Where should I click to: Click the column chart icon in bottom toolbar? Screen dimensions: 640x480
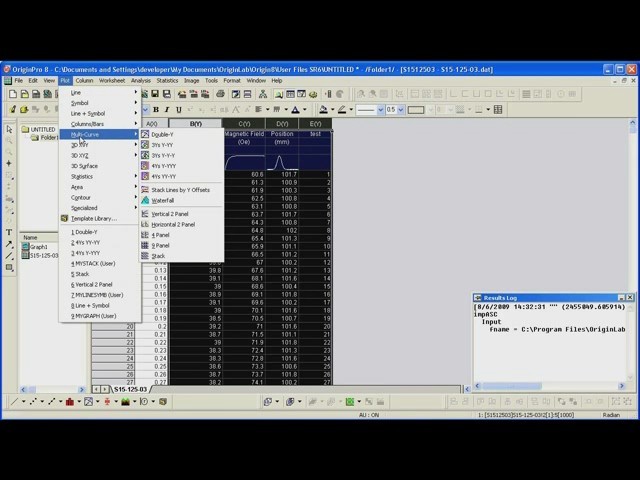tap(70, 402)
